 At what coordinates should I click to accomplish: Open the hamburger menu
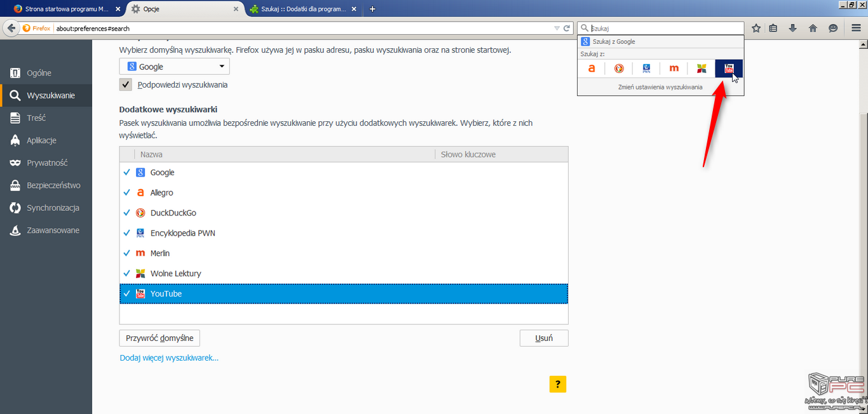pyautogui.click(x=856, y=28)
